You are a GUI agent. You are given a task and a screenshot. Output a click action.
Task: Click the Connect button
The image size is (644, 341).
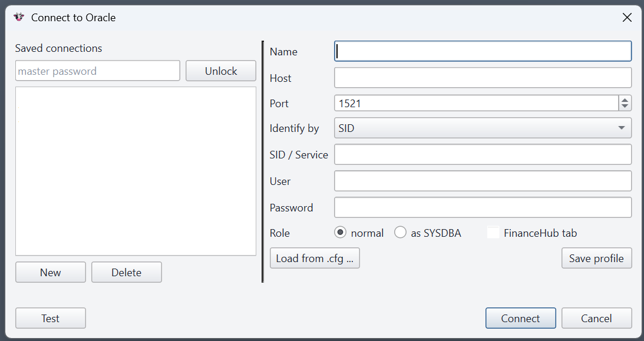pos(520,319)
